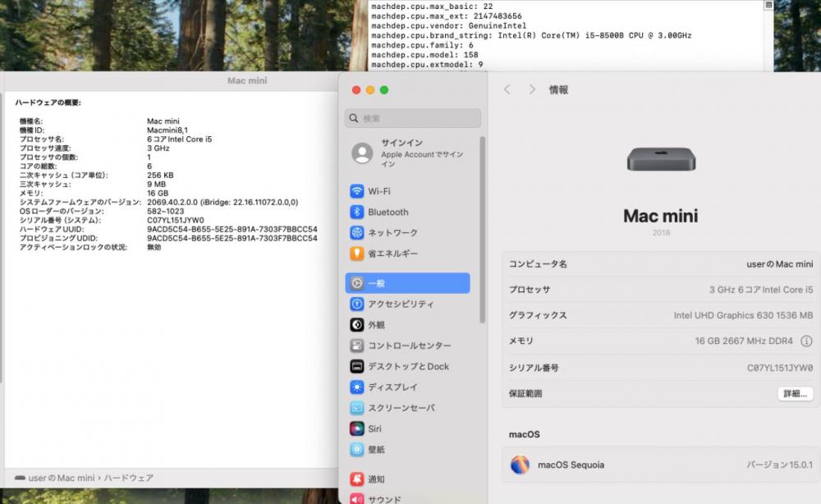Open the アクセシビリティ icon
Screen dimensions: 821x504
356,304
